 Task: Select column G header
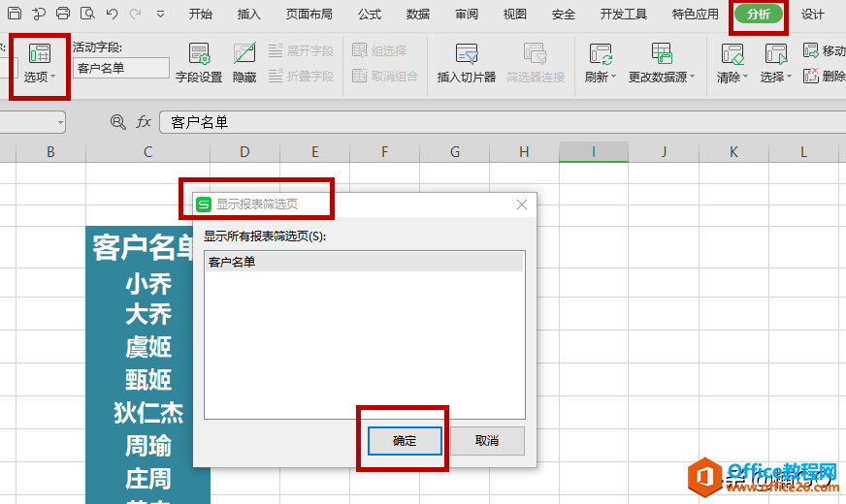pos(455,152)
